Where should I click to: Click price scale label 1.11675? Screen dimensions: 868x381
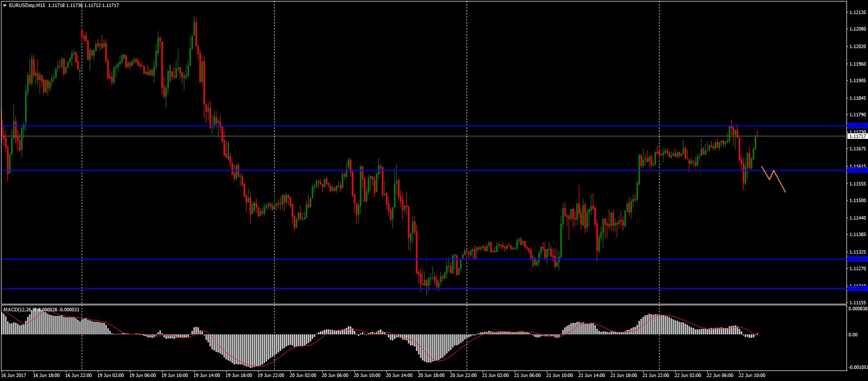point(858,149)
